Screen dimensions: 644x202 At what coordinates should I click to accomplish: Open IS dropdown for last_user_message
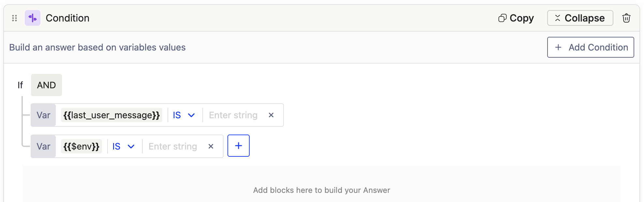184,115
